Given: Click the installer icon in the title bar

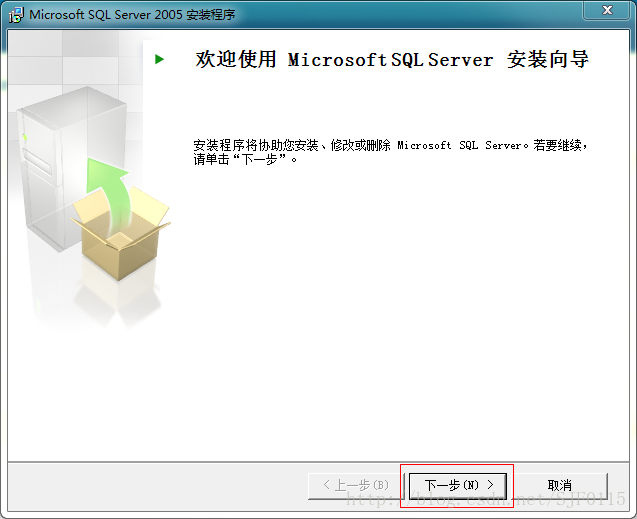Looking at the screenshot, I should (x=16, y=15).
